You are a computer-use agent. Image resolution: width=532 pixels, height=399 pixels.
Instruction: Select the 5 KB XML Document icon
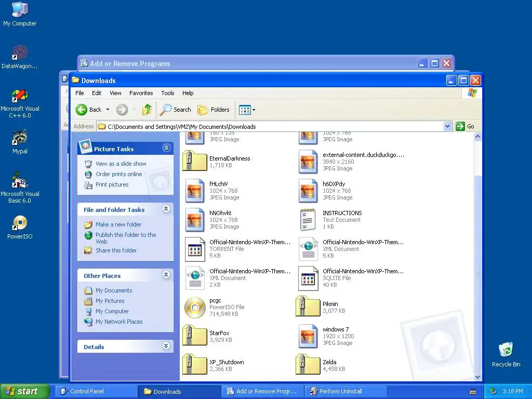tap(308, 249)
